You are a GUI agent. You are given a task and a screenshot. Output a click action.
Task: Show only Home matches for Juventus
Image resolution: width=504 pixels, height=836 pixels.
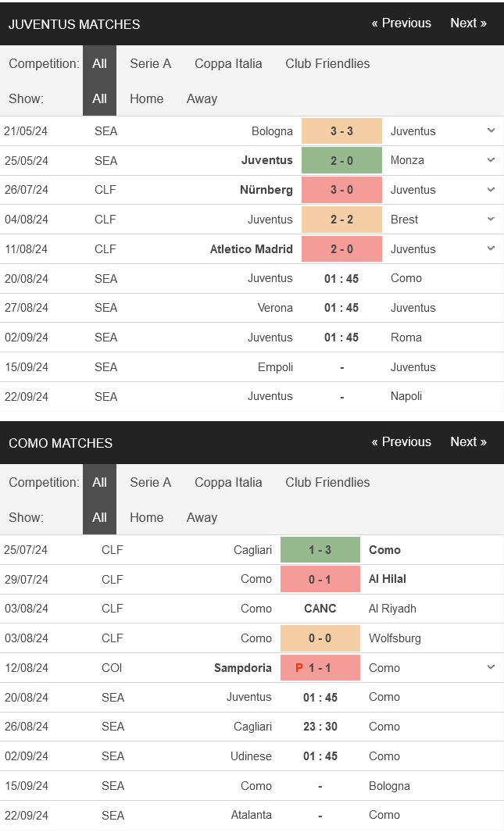coord(147,98)
